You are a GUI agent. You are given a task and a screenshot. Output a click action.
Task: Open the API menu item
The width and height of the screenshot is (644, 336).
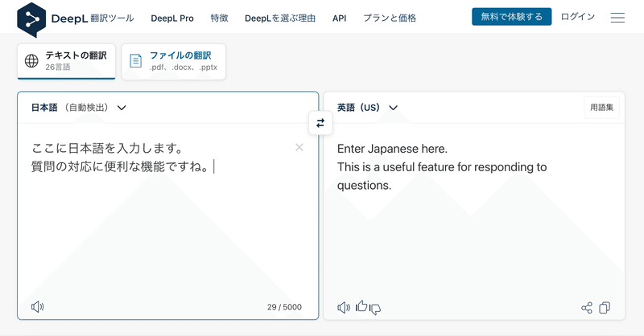tap(339, 18)
